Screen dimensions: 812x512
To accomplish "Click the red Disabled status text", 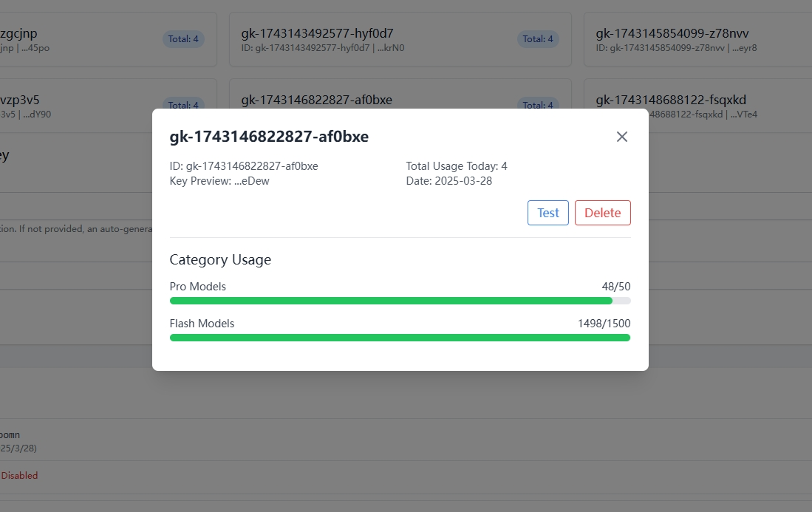I will coord(19,475).
